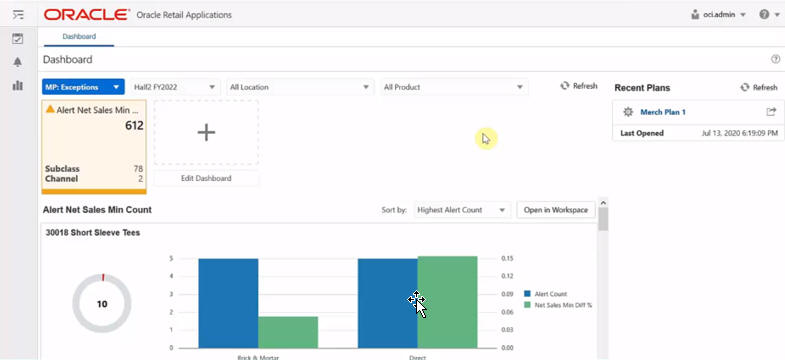Click the dashboard Refresh icon beside All Product
785x360 pixels.
565,86
